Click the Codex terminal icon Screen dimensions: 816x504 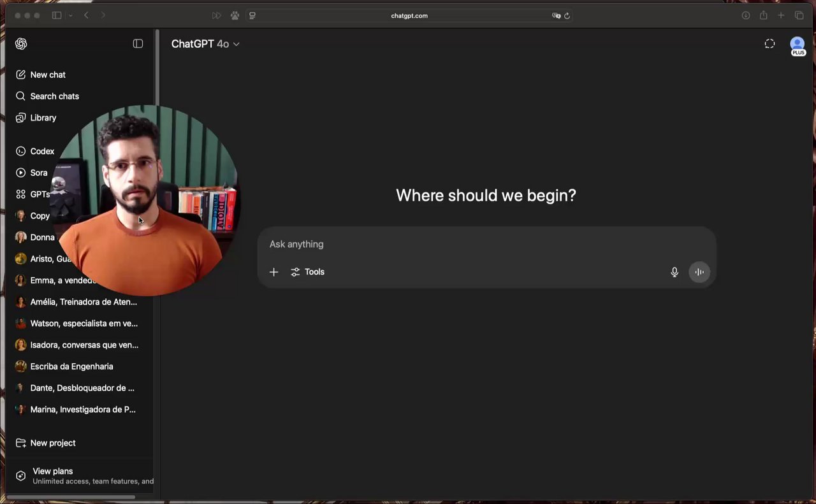(21, 151)
